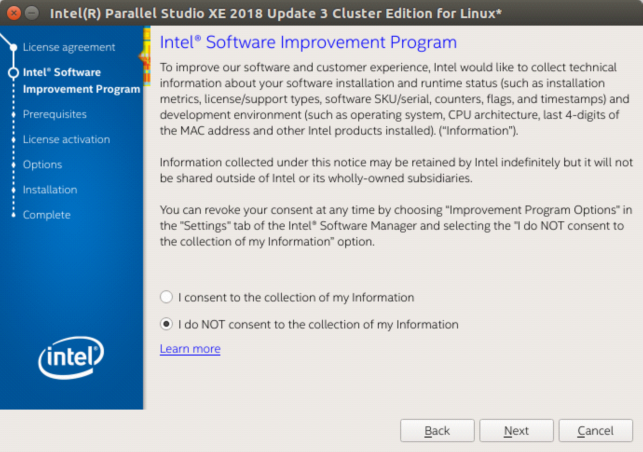Click paragraph starting 'Information collected under this notice'
Image resolution: width=643 pixels, height=452 pixels.
(x=396, y=170)
